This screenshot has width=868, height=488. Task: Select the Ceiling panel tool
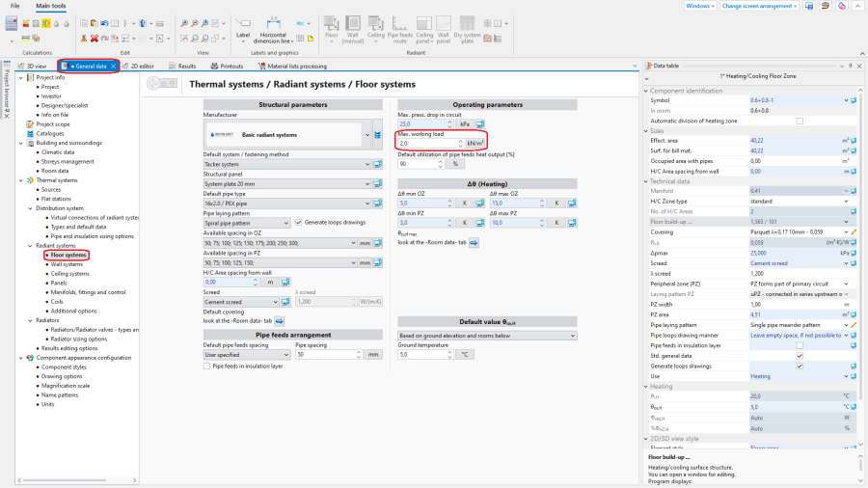click(424, 29)
